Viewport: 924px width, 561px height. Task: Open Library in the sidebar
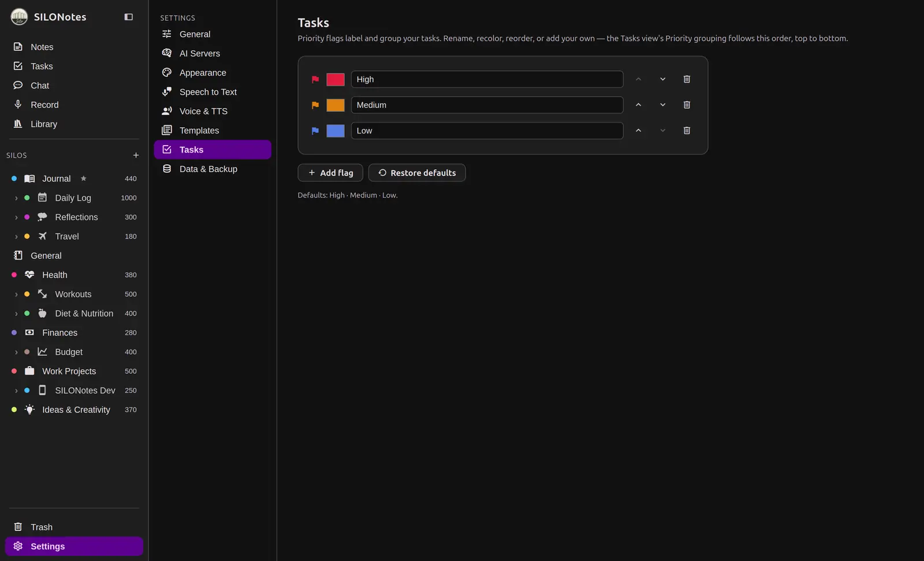(74, 124)
